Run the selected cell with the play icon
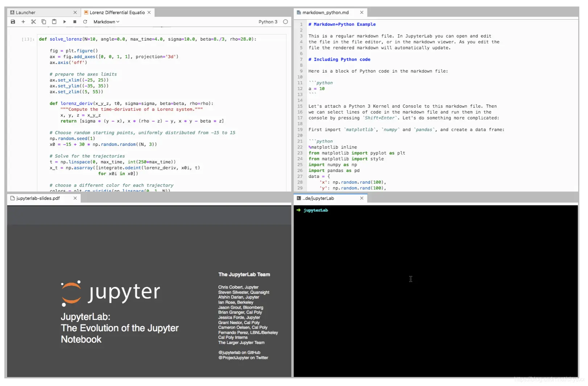Viewport: 588px width, 386px height. (65, 22)
